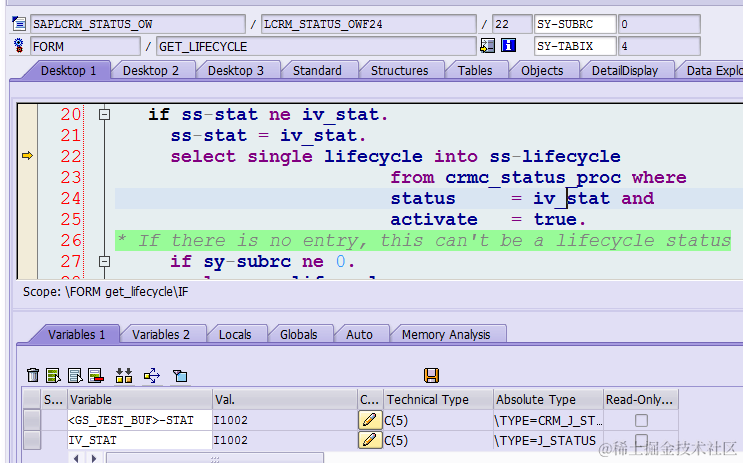Click the Technical Type column header

[438, 399]
